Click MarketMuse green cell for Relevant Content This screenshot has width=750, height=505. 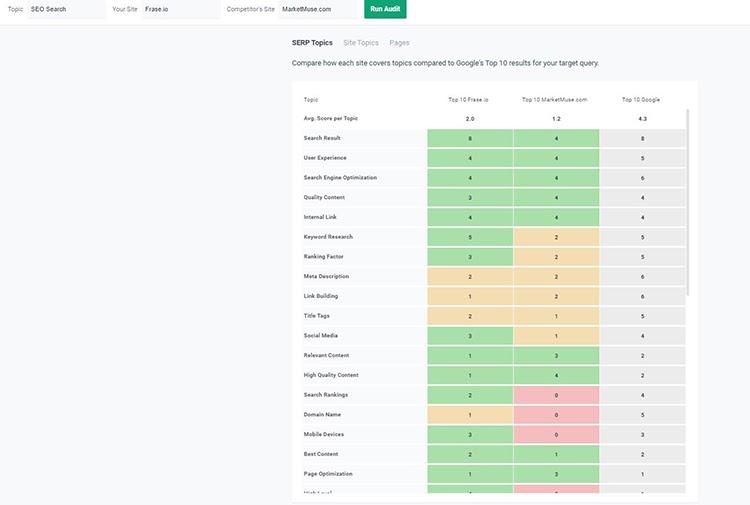(556, 356)
